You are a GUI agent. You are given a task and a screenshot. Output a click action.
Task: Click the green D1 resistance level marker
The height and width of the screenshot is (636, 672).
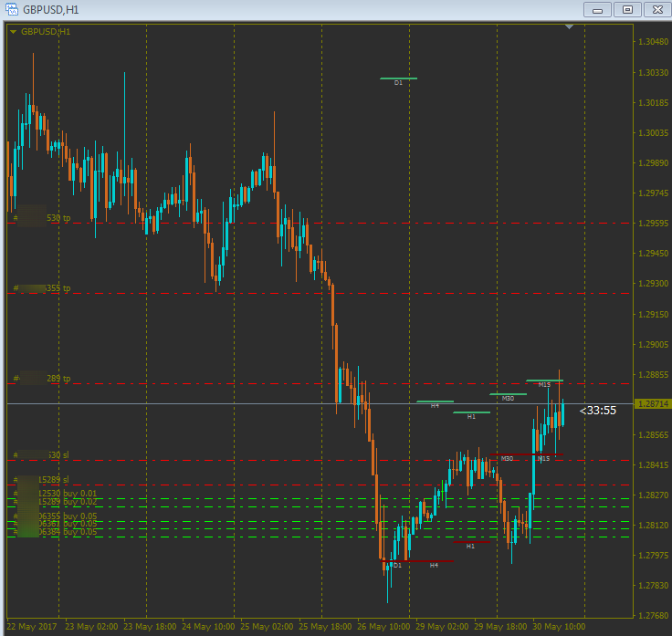(398, 78)
